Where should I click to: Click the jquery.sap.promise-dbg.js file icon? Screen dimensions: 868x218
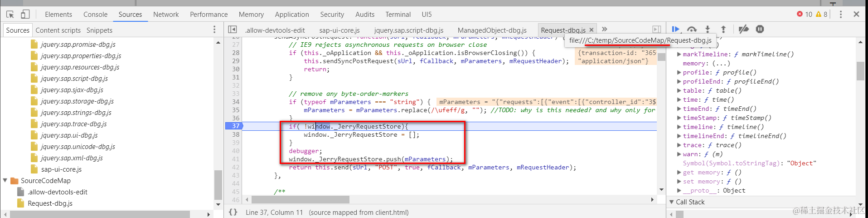coord(34,45)
